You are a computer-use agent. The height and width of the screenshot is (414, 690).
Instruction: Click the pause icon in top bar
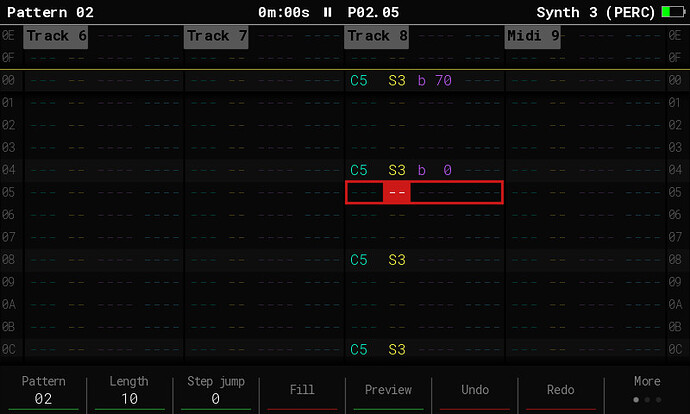pos(328,12)
